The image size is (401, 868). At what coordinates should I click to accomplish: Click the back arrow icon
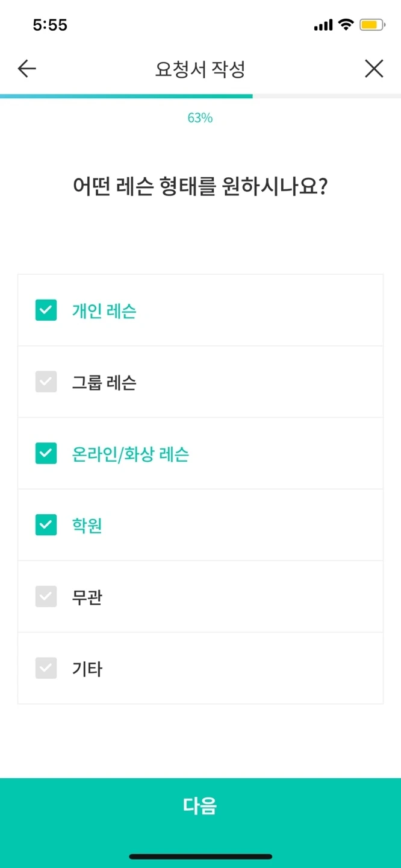coord(26,68)
